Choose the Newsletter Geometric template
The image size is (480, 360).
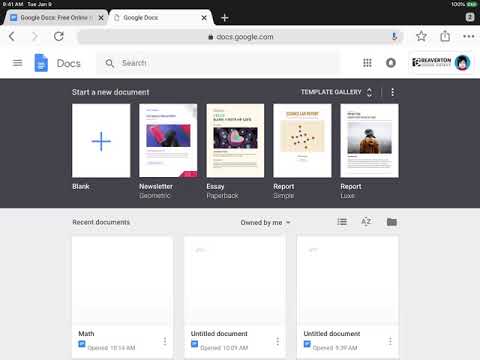pyautogui.click(x=168, y=141)
